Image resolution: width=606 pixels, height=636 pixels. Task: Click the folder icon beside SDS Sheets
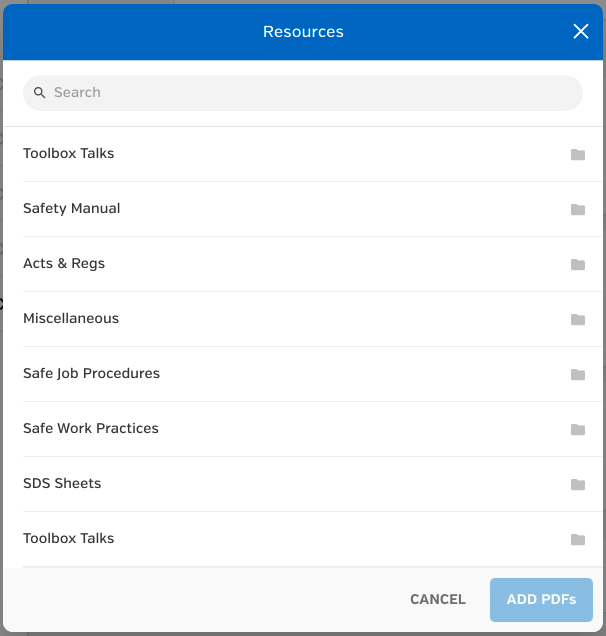point(578,484)
